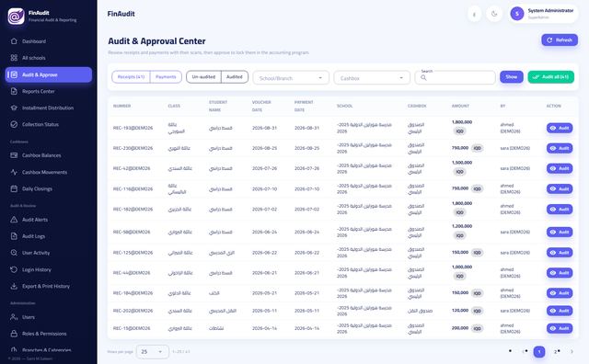The image size is (589, 364).
Task: Audit receipt REC-116@DEMO26
Action: (560, 188)
